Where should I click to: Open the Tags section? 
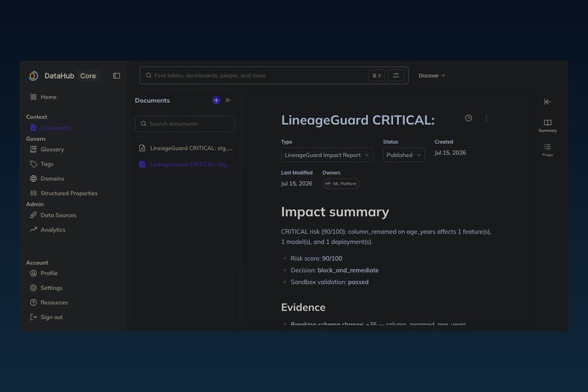point(47,164)
